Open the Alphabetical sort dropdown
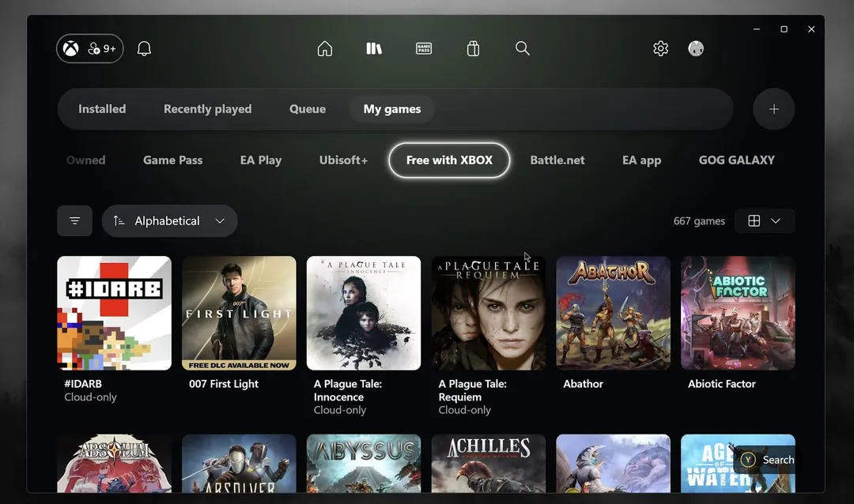The height and width of the screenshot is (504, 854). (x=169, y=220)
